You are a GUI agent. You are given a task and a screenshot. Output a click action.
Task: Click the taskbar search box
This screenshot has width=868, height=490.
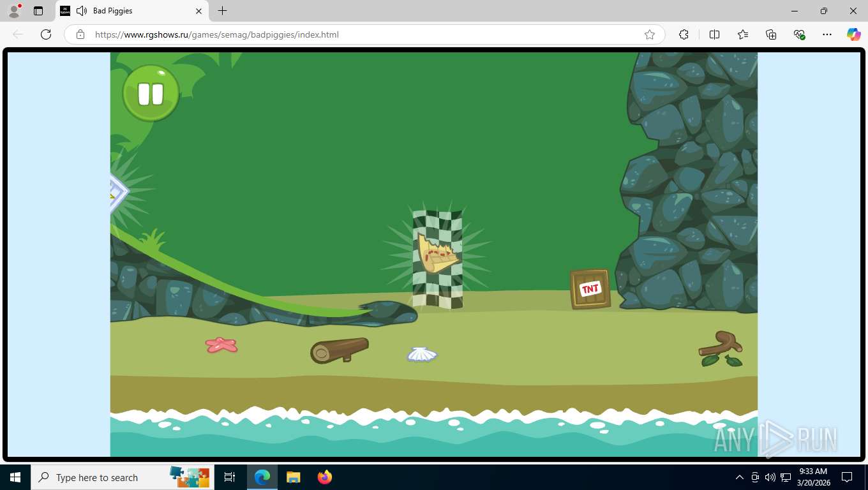(x=122, y=477)
